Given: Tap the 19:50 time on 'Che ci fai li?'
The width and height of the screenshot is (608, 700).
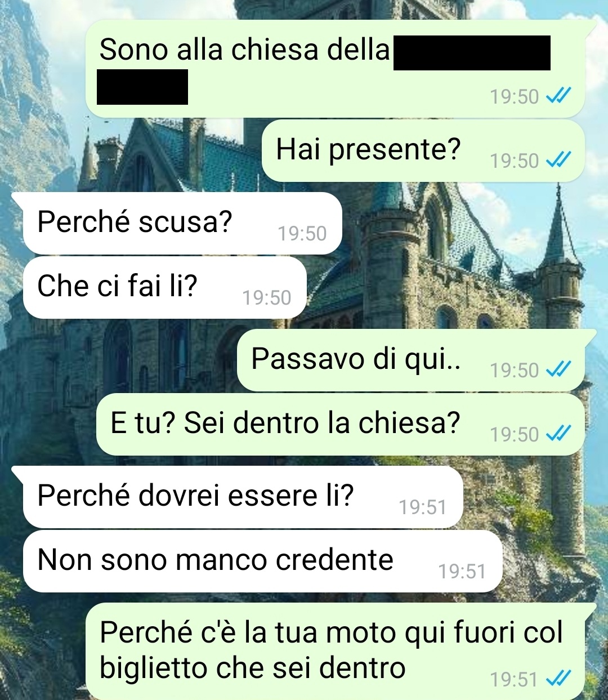Looking at the screenshot, I should point(267,298).
